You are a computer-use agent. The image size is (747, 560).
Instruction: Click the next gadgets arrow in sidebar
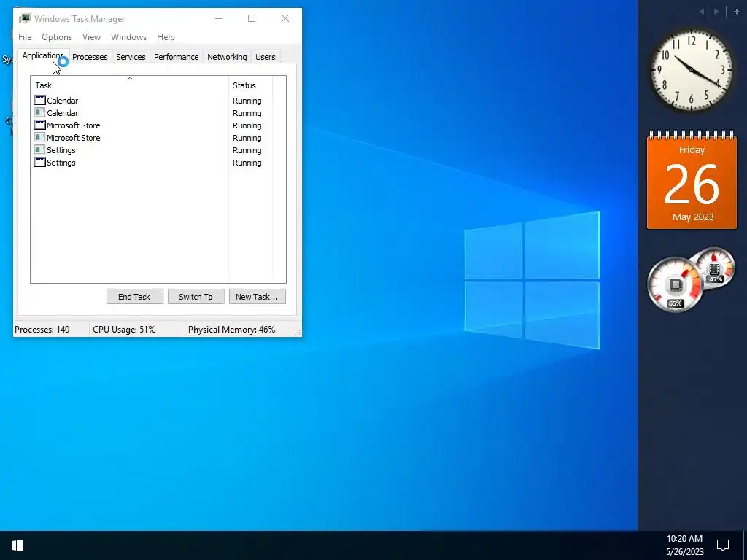pos(716,12)
